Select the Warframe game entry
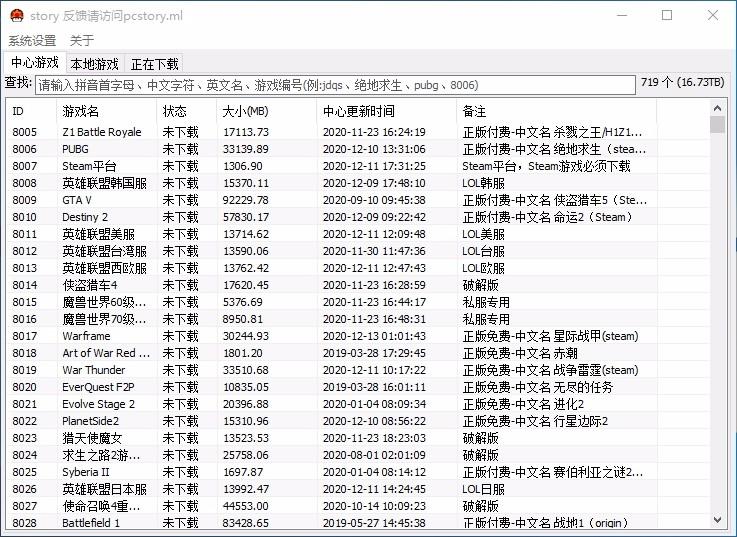 [86, 336]
